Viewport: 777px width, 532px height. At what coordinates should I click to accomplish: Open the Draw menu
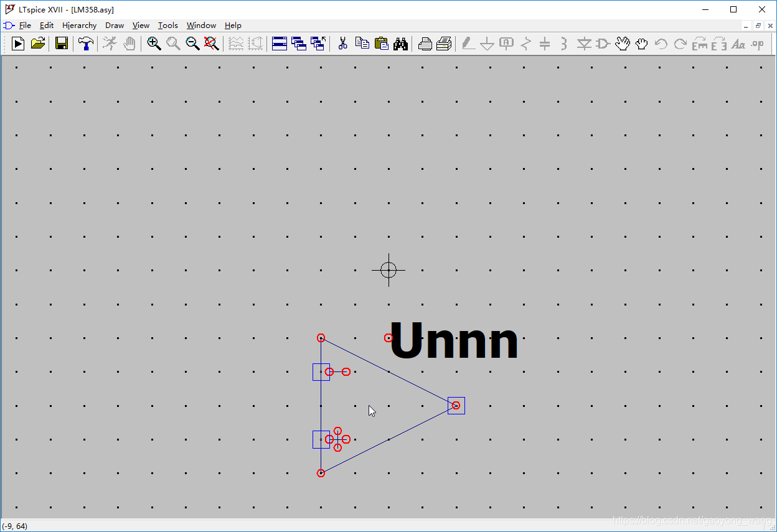click(x=115, y=26)
